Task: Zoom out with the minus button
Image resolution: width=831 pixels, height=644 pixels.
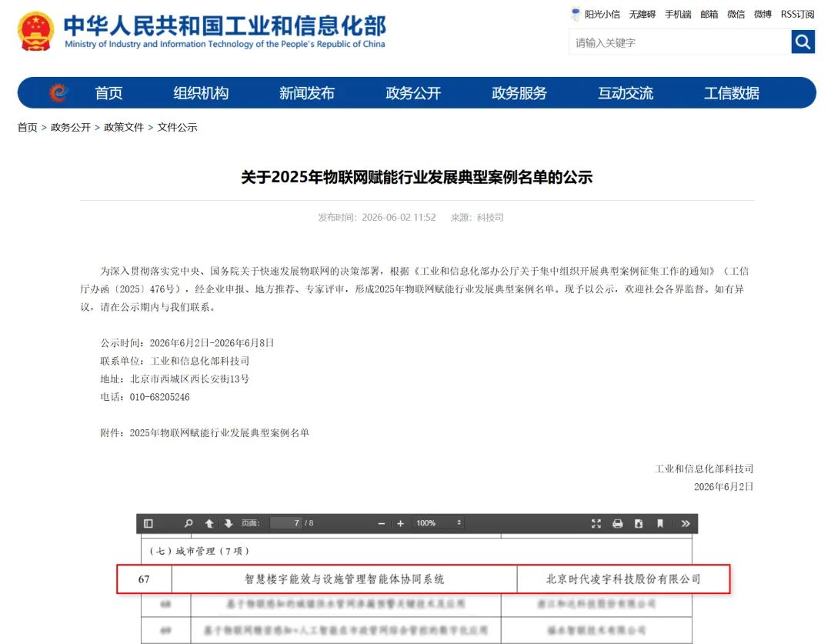Action: point(381,524)
